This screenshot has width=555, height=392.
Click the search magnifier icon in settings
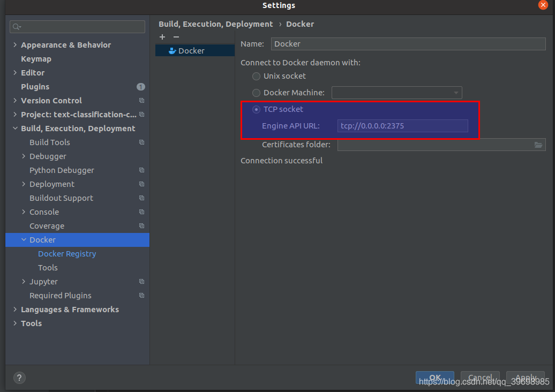point(16,27)
